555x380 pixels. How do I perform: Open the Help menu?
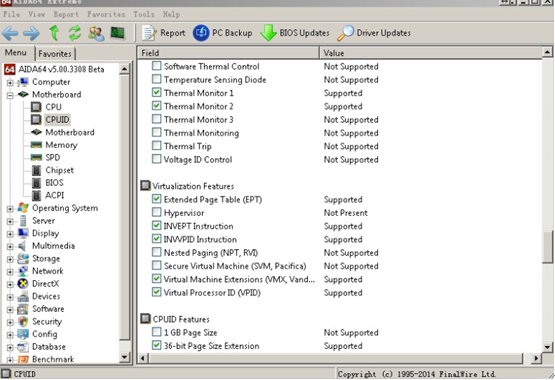point(171,15)
